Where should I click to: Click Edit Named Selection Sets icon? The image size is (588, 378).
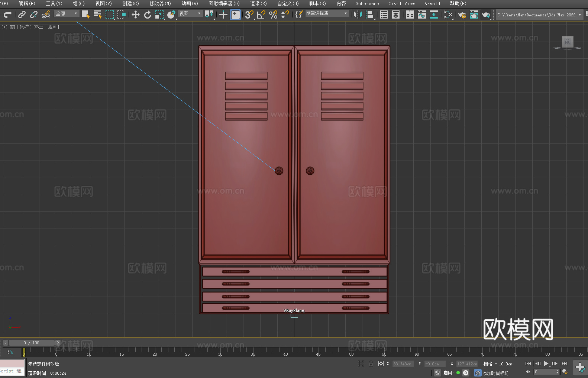299,14
